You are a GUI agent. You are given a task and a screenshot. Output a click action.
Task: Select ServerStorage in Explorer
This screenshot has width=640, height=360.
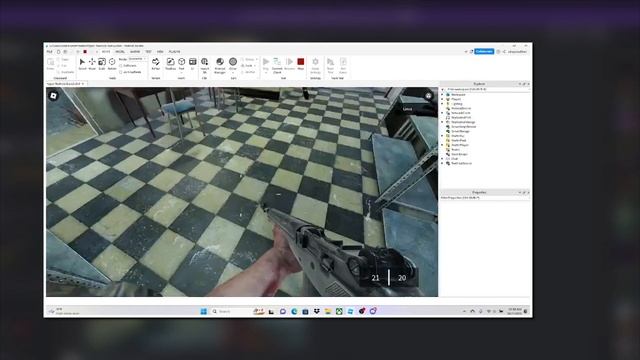coord(460,131)
